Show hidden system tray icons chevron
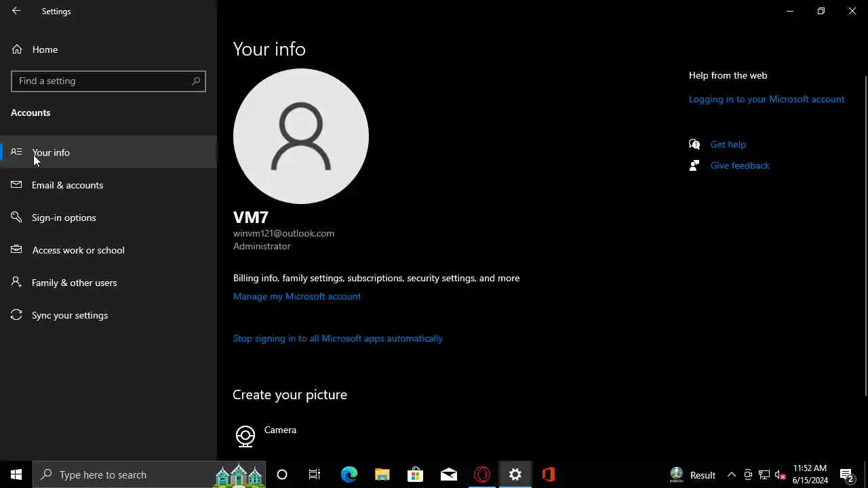The image size is (868, 488). point(732,474)
